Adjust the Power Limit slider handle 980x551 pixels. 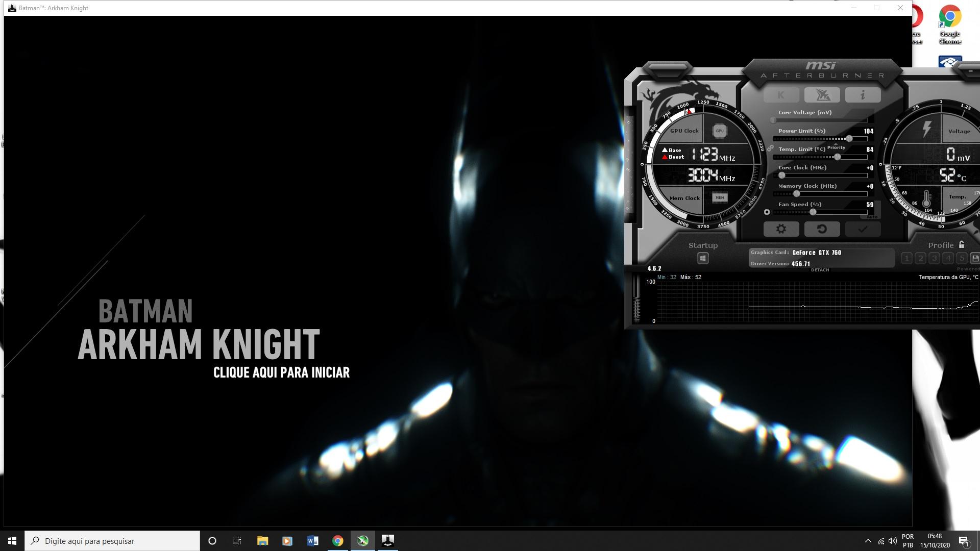(849, 139)
